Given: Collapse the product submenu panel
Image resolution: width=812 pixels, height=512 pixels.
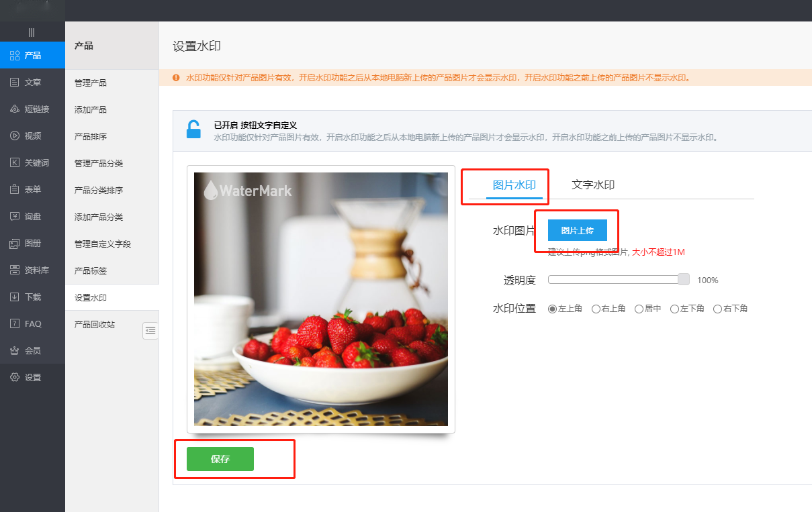Looking at the screenshot, I should pos(150,330).
